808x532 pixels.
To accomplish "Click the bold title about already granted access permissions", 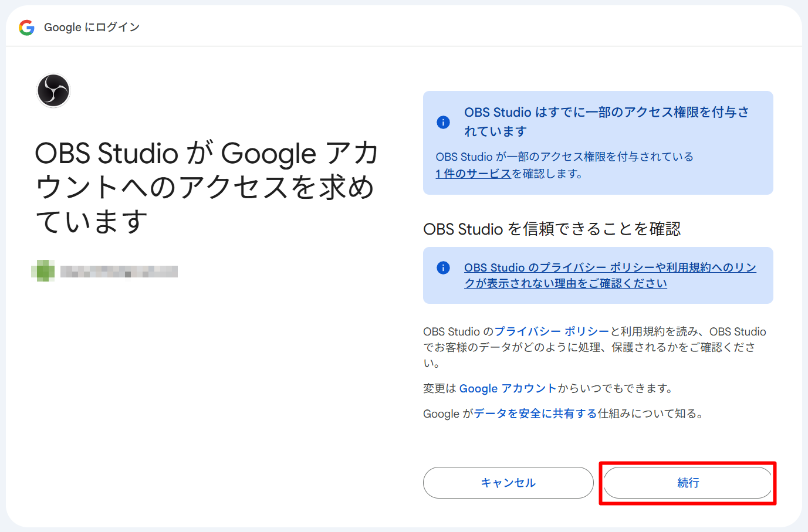I will click(606, 121).
